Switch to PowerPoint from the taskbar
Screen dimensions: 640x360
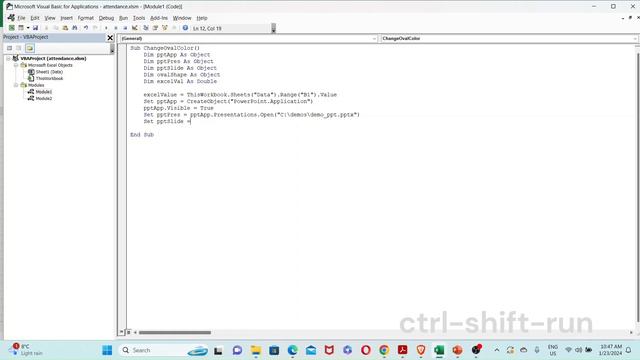click(x=458, y=350)
